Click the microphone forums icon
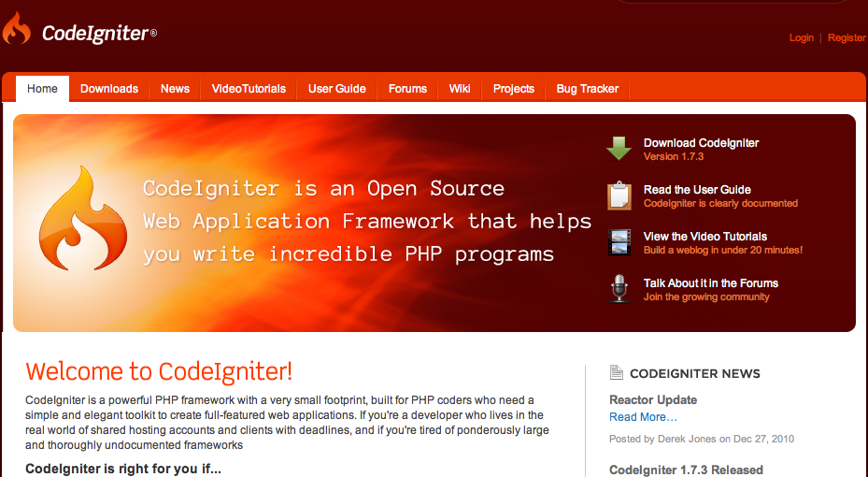The image size is (868, 477). [x=619, y=289]
